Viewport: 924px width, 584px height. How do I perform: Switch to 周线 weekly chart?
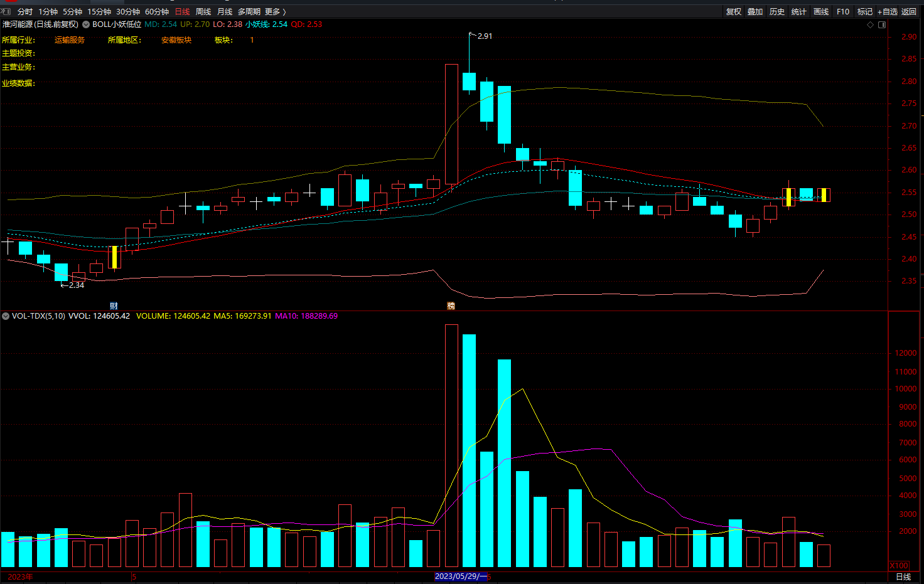coord(203,12)
